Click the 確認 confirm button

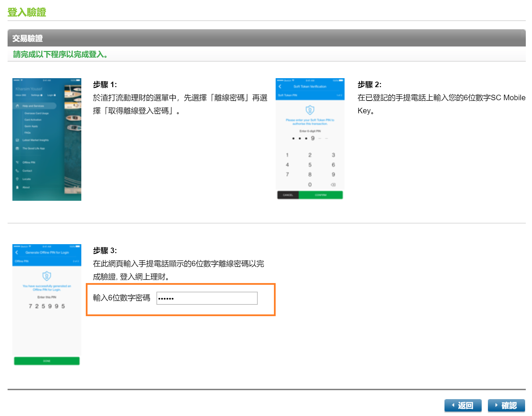click(x=506, y=405)
